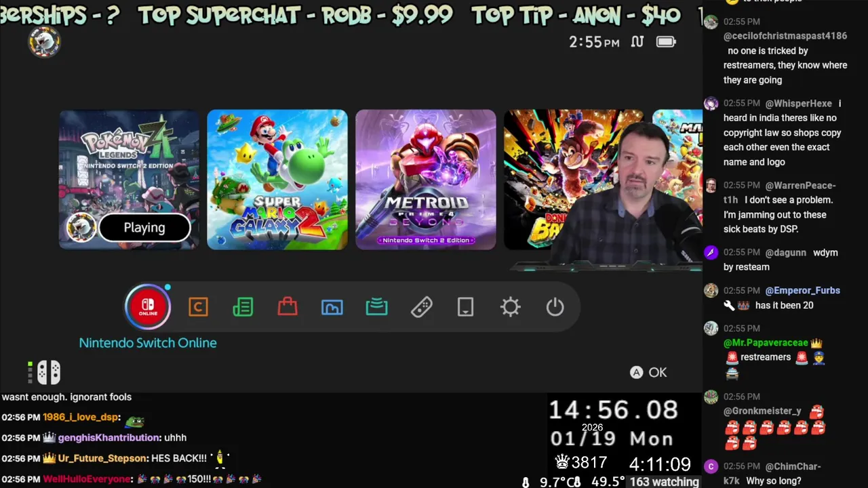Click the battery indicator icon
868x488 pixels.
(x=666, y=42)
